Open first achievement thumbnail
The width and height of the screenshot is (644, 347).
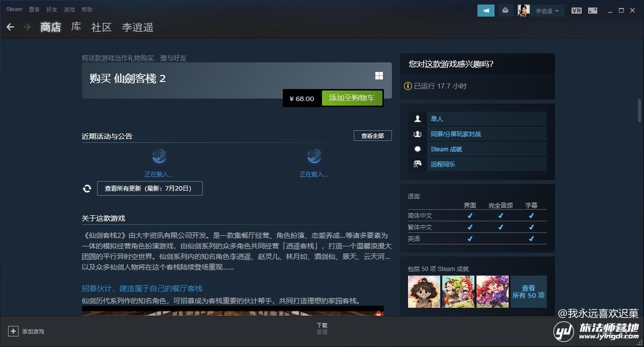[424, 292]
